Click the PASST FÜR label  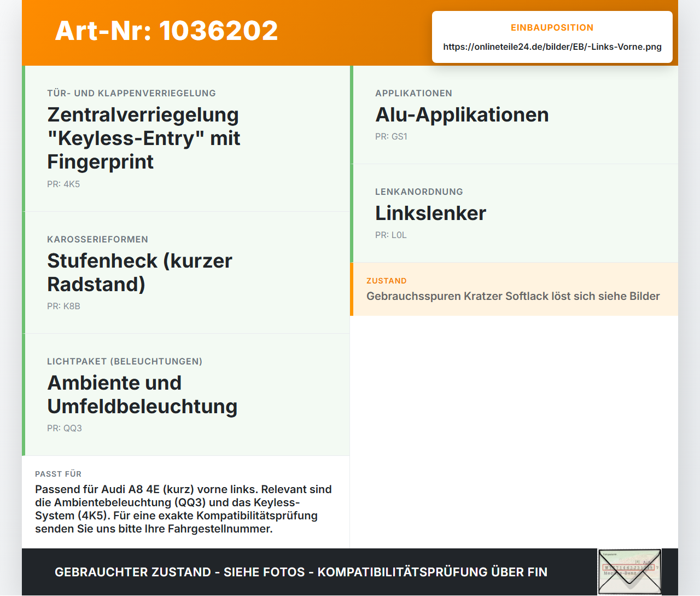(x=58, y=474)
